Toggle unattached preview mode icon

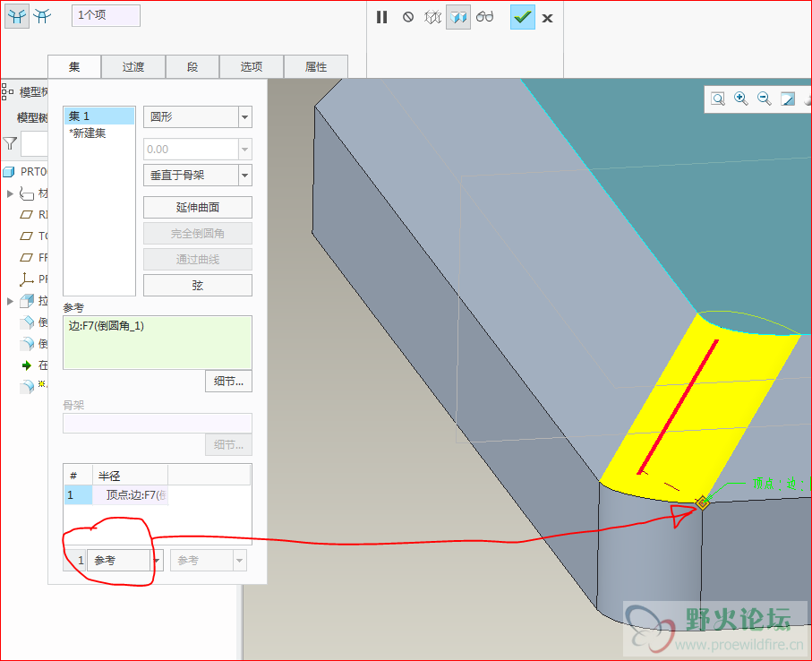click(x=432, y=18)
